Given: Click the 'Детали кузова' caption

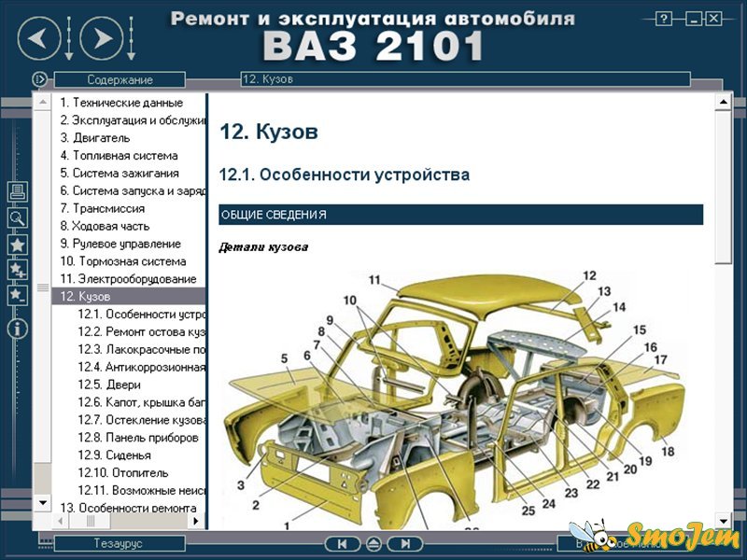Looking at the screenshot, I should (263, 247).
